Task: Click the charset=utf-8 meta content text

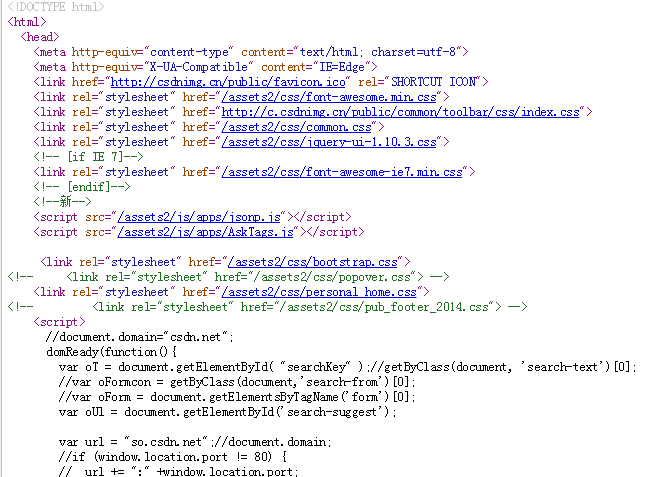Action: tap(414, 52)
